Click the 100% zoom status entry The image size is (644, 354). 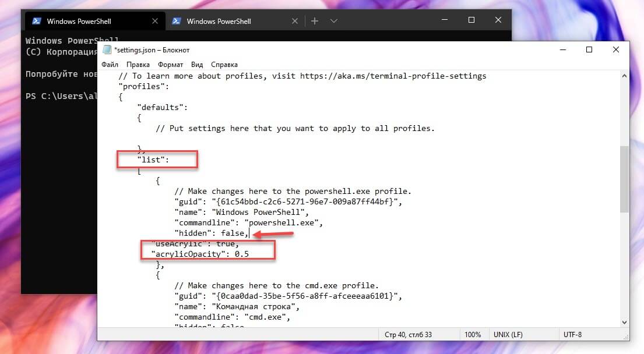pos(473,334)
